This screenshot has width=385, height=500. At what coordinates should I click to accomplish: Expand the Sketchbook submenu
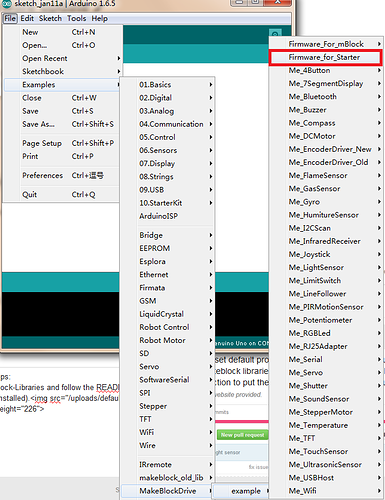click(x=62, y=71)
